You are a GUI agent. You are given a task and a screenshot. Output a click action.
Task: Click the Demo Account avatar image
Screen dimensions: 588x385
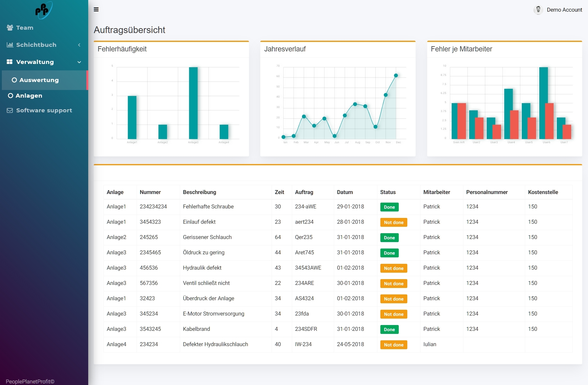click(538, 10)
